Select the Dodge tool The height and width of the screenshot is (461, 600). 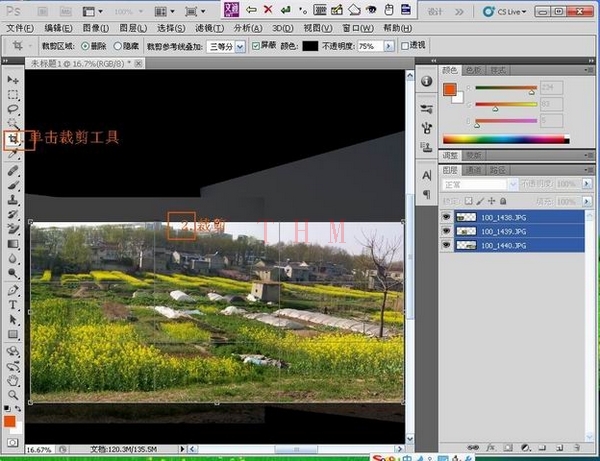(x=13, y=273)
